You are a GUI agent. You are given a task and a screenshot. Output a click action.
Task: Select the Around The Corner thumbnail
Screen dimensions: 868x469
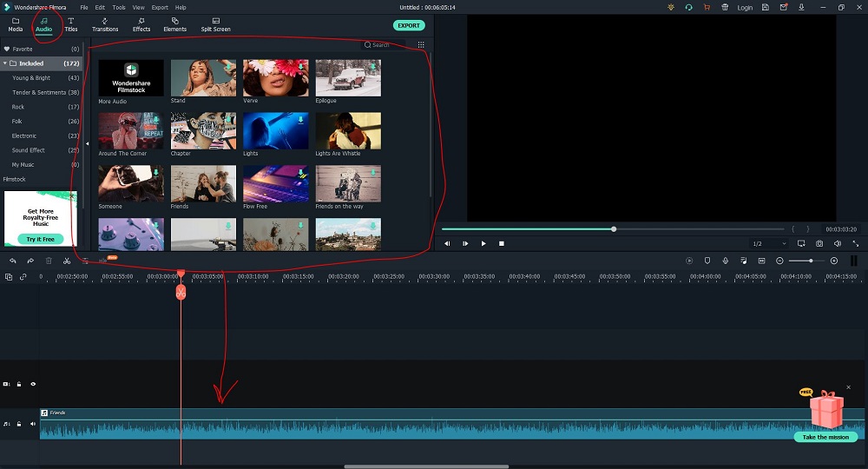131,130
